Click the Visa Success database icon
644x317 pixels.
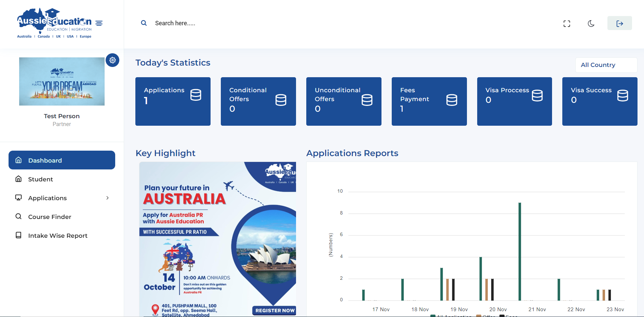[622, 96]
